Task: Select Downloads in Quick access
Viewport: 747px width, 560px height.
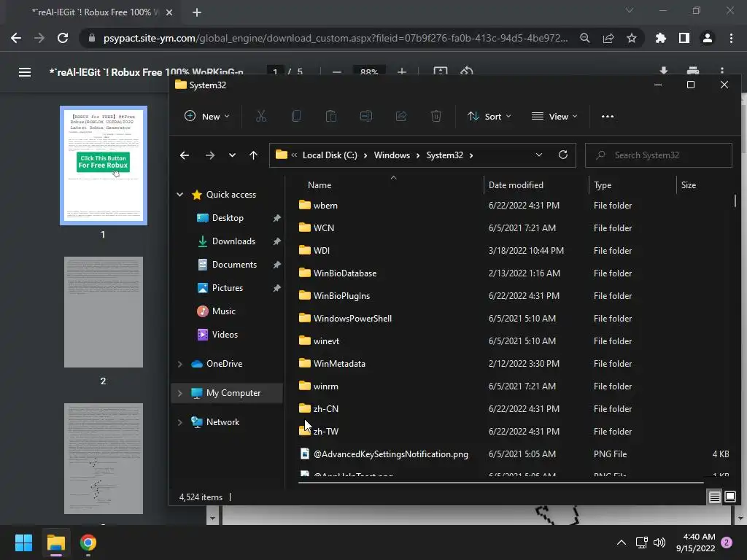Action: [233, 241]
